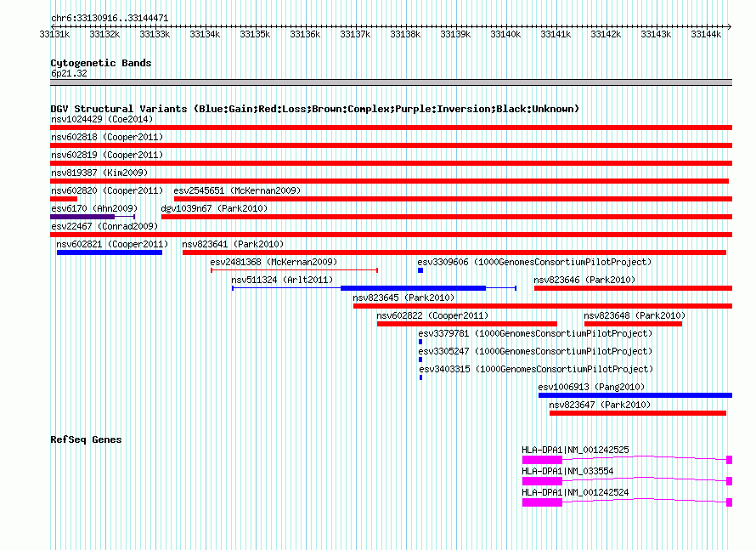Viewport: 756px width, 550px height.
Task: Select esv2481368 (McKernan2009) variant label
Action: tap(274, 262)
